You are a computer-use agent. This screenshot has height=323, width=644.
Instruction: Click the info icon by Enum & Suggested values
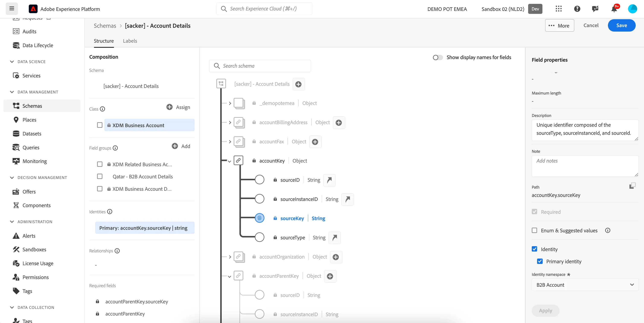[x=608, y=230]
